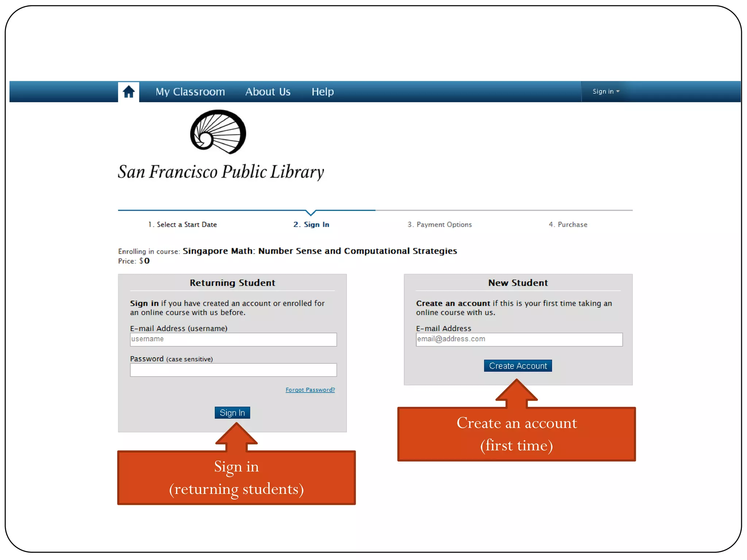
Task: Open the About Us page
Action: click(268, 92)
